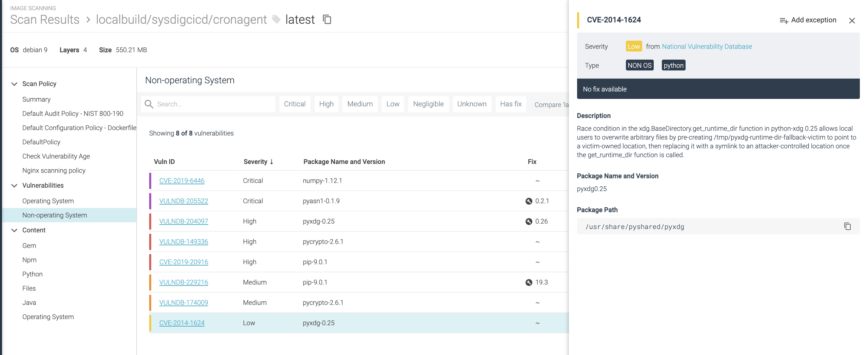868x355 pixels.
Task: Toggle the Negligible severity filter
Action: click(x=428, y=104)
